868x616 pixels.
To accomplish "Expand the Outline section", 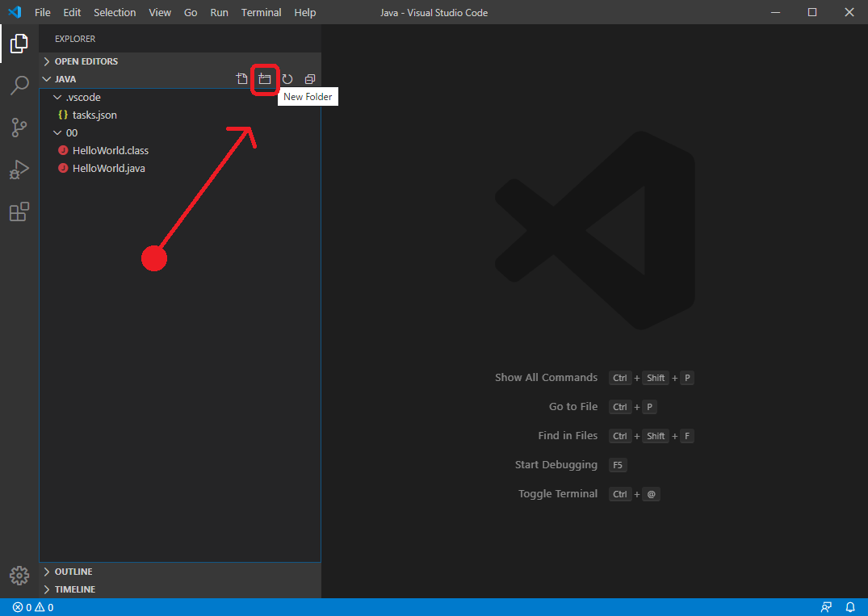I will coord(180,572).
